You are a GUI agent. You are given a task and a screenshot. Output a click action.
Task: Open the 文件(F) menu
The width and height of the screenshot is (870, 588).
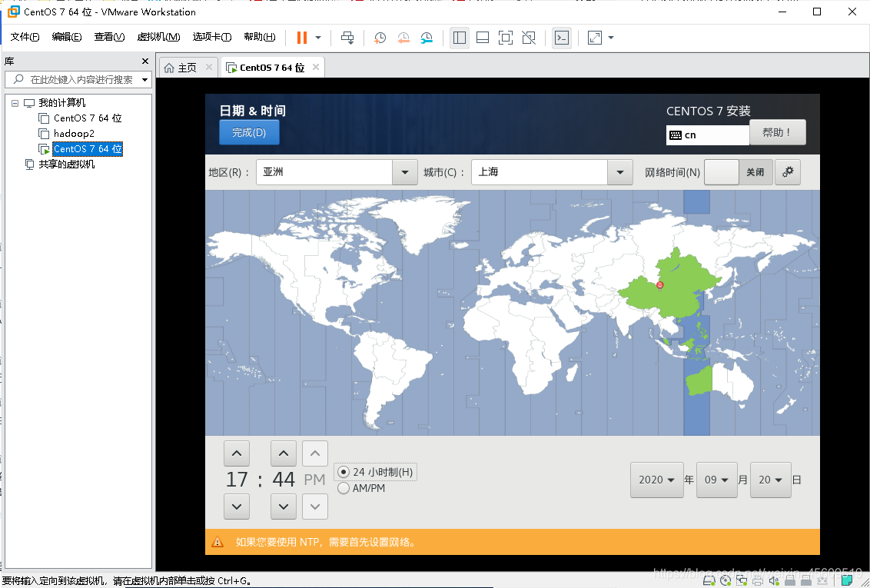pos(25,37)
